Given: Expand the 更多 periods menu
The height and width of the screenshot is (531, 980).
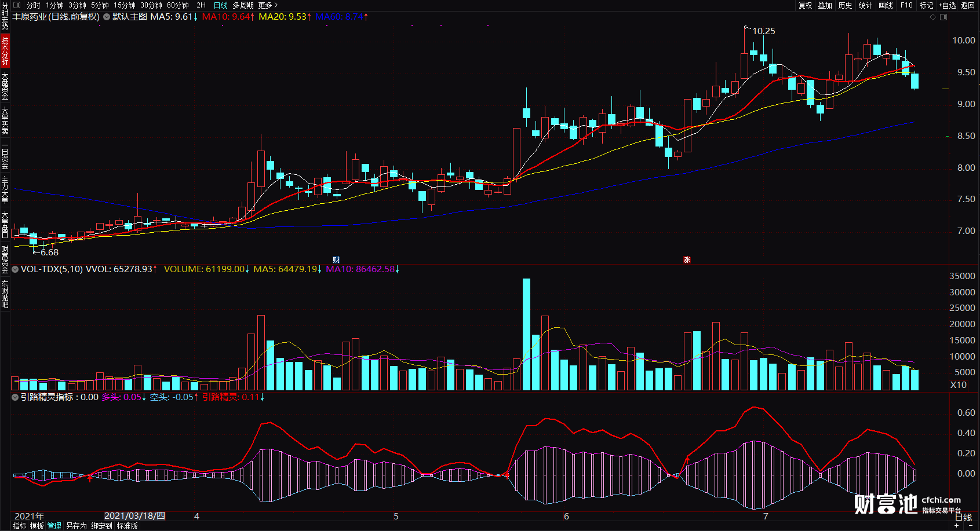Looking at the screenshot, I should tap(268, 5).
